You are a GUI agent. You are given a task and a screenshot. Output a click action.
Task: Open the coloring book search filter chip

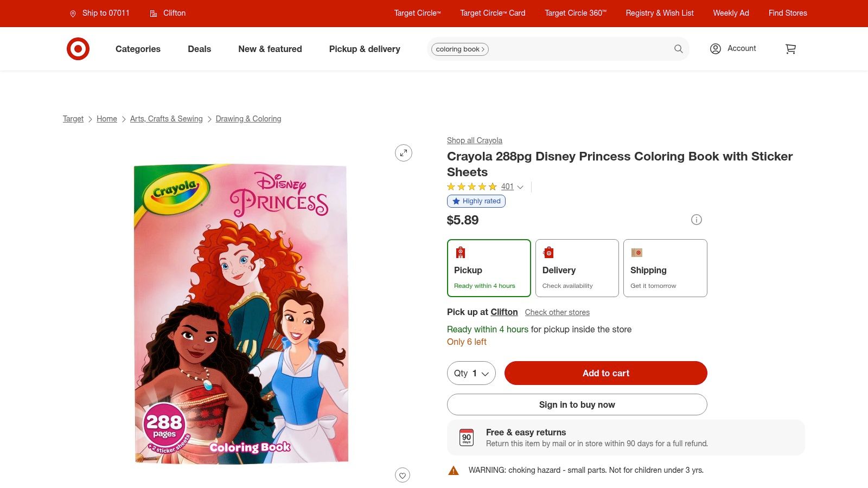pyautogui.click(x=459, y=49)
